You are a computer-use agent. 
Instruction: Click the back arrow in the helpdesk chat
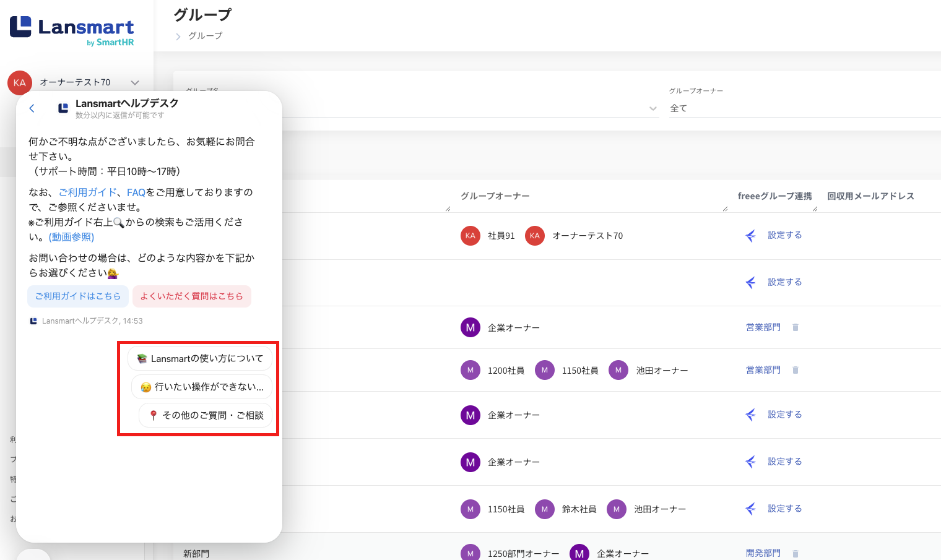click(x=32, y=108)
